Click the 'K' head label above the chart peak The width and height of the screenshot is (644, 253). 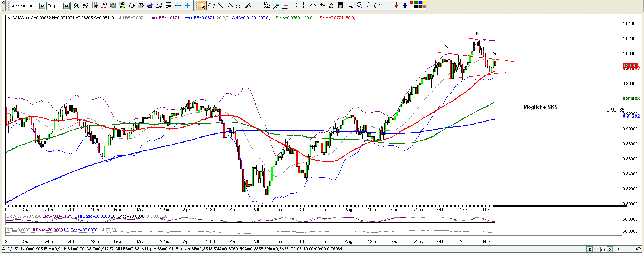point(477,33)
